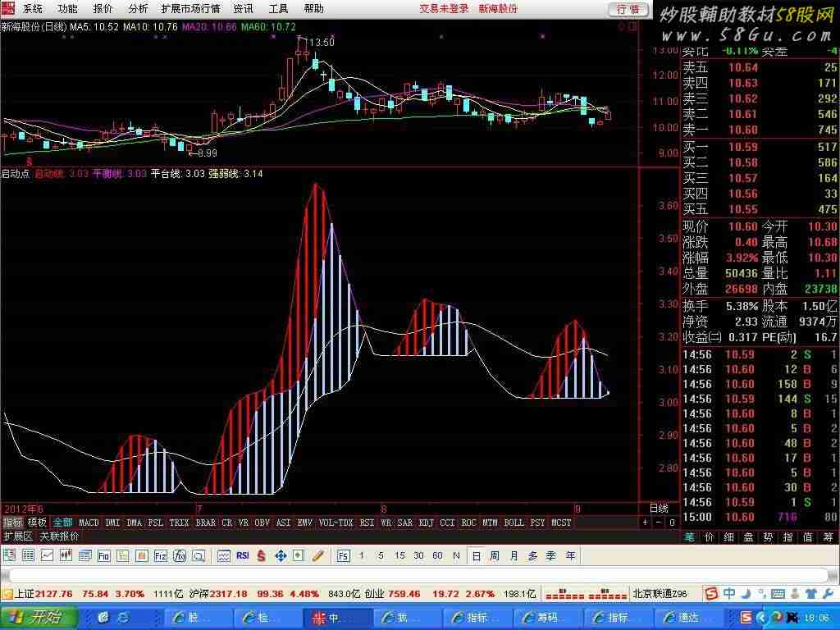This screenshot has height=630, width=840.
Task: Click the blue four-arrow move icon
Action: point(280,555)
